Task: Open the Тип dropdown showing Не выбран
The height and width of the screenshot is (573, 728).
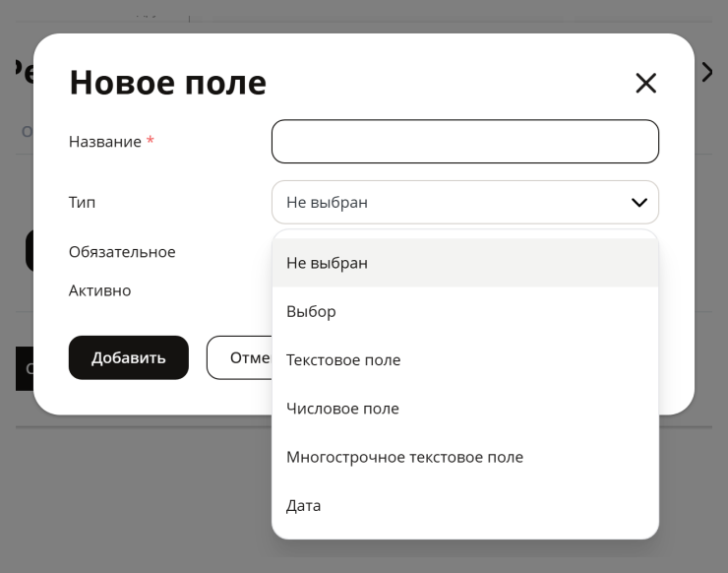Action: coord(464,202)
